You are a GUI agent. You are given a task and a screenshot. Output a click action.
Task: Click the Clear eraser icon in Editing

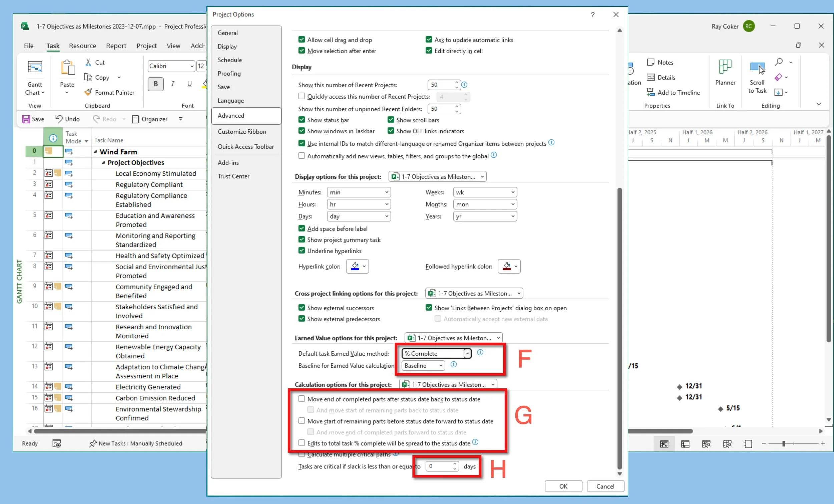778,77
